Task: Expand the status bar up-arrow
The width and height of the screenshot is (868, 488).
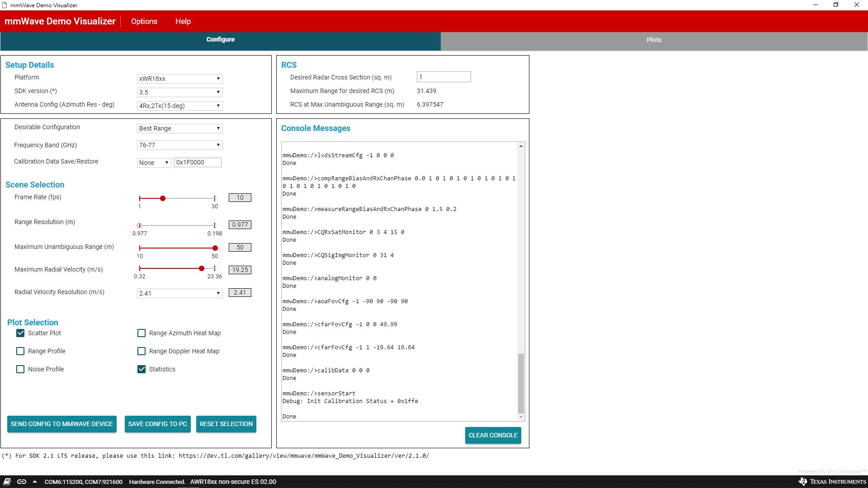Action: [x=35, y=482]
